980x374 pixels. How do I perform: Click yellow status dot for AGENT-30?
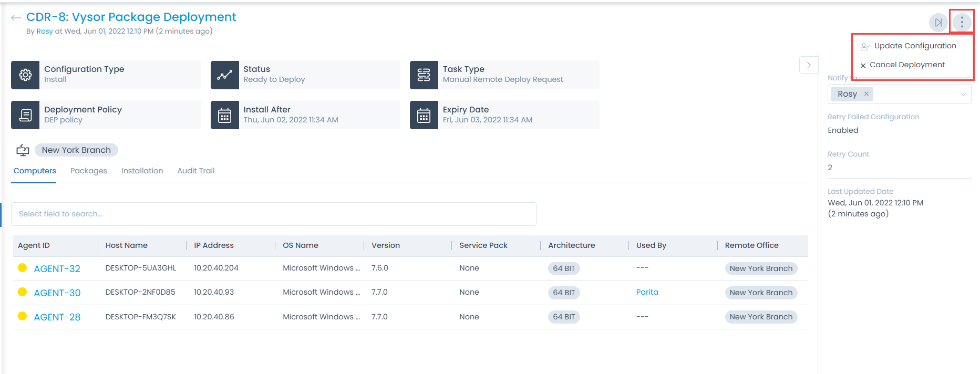(x=22, y=292)
